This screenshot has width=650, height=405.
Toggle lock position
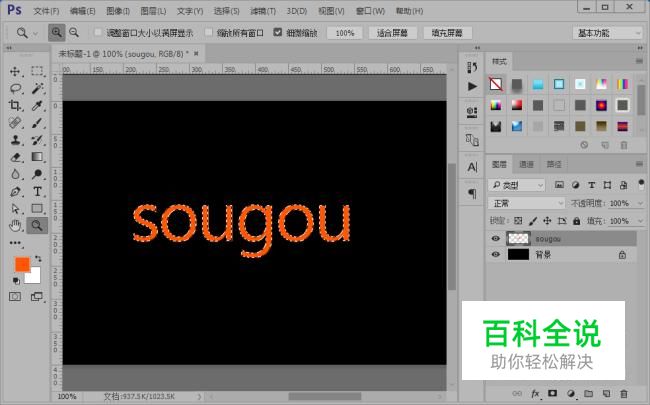coord(547,221)
